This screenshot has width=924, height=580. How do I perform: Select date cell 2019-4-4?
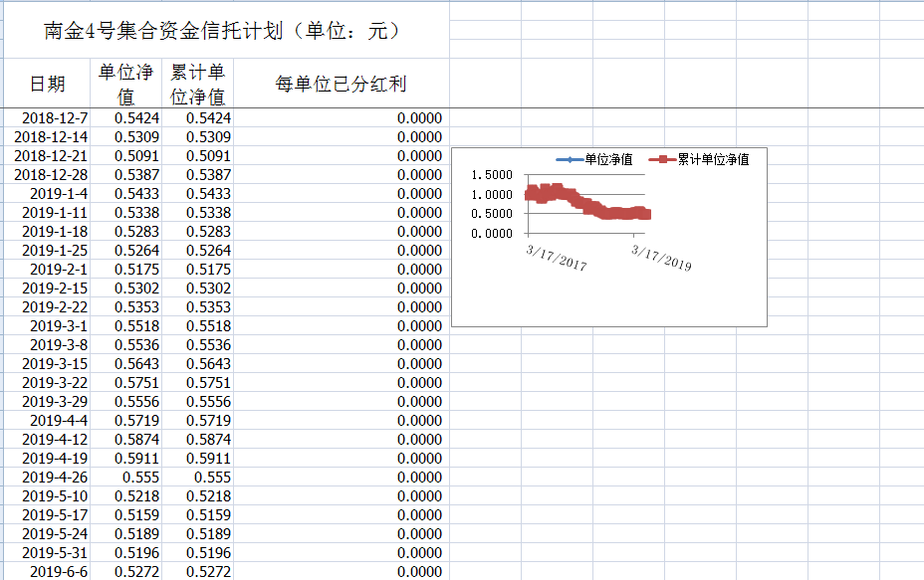[x=47, y=420]
